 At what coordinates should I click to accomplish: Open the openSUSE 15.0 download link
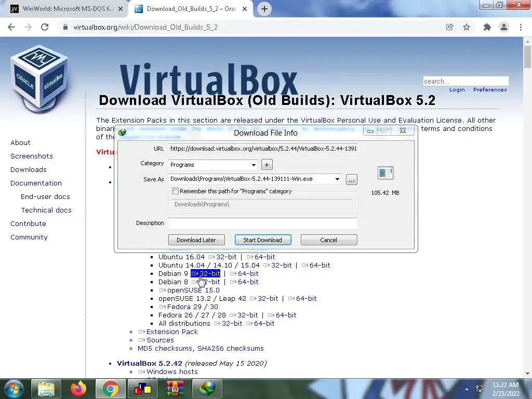[189, 290]
